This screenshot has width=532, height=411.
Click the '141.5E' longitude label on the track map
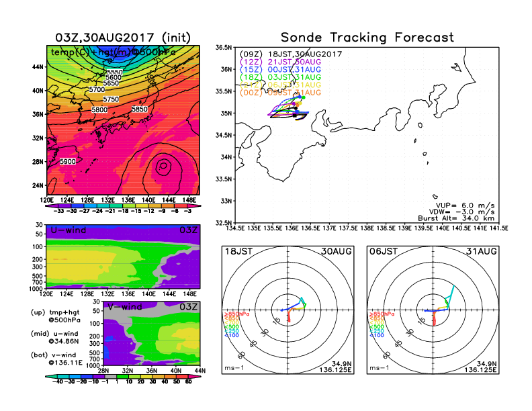[x=499, y=228]
